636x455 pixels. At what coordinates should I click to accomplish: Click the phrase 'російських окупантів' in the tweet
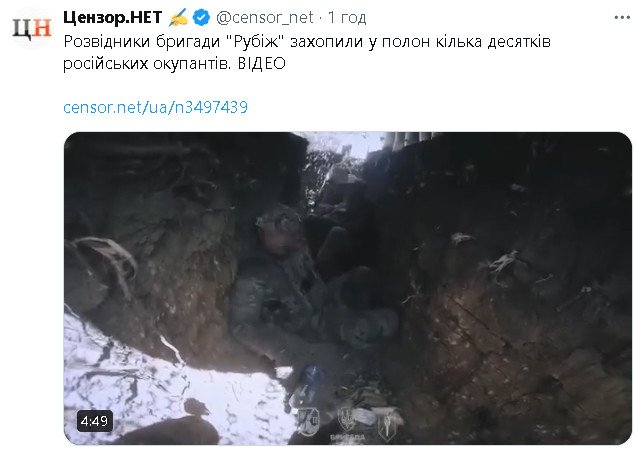(146, 64)
